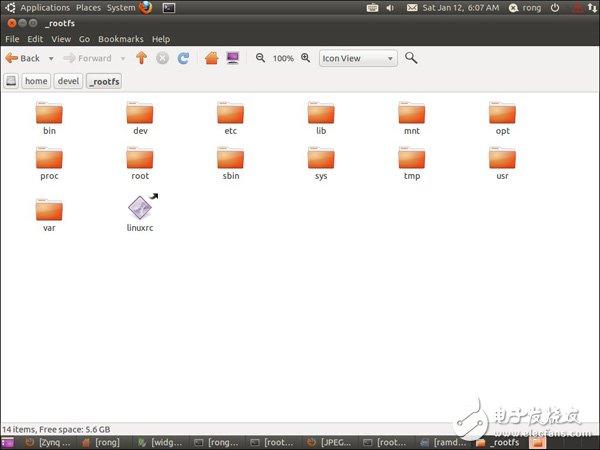Select the home path button

[x=36, y=82]
